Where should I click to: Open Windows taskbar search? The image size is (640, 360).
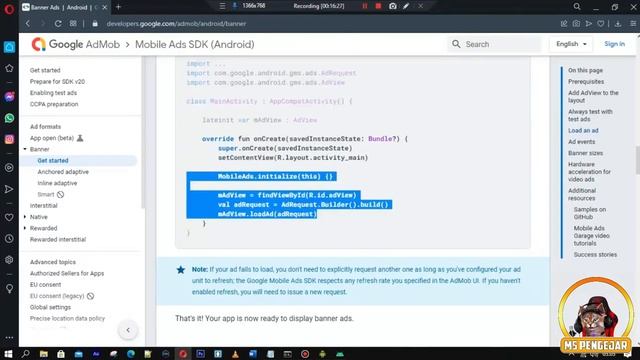[x=26, y=354]
